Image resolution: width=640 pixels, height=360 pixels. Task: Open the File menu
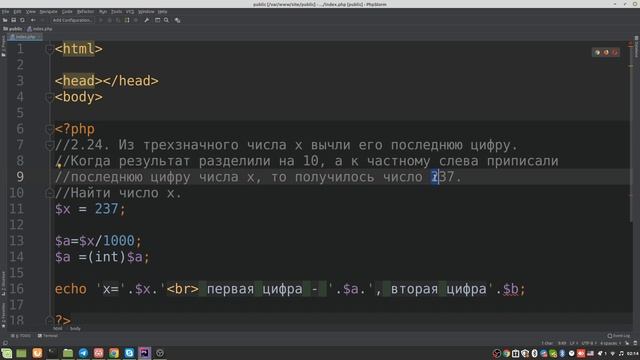coord(5,11)
